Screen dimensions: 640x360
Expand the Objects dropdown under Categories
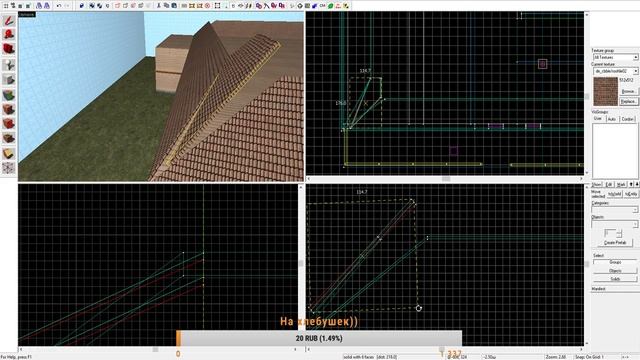coord(615,224)
